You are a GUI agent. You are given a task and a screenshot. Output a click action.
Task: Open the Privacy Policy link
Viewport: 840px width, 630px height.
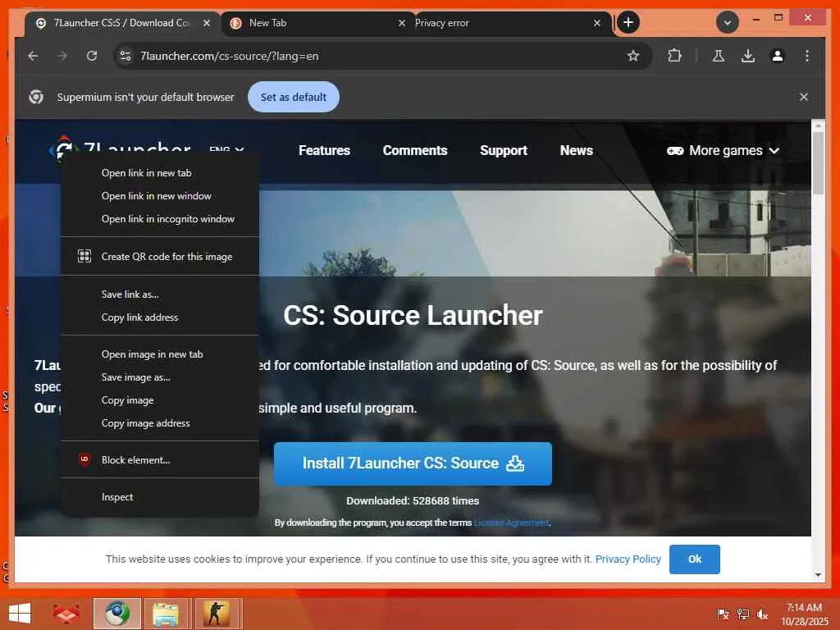point(628,559)
